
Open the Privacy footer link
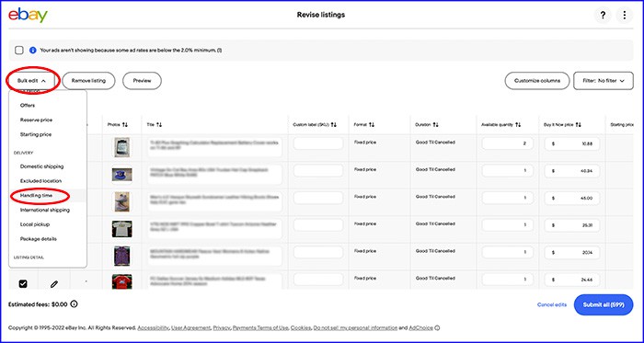[x=222, y=327]
